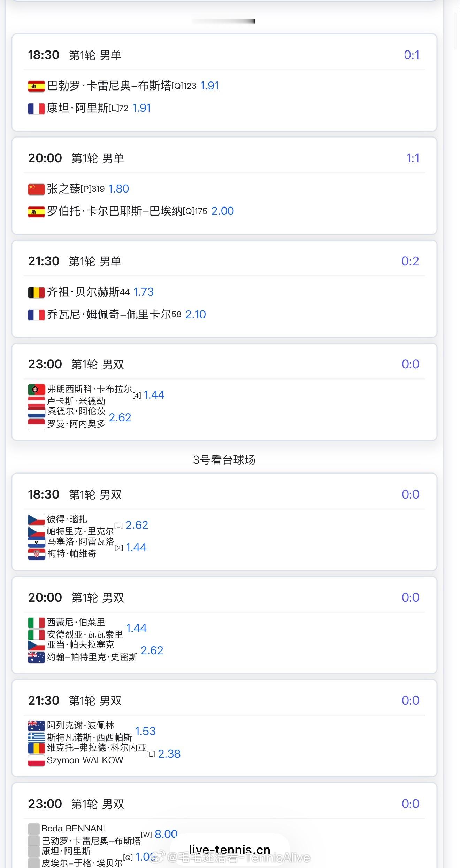Click Romania flag beside 维克托-弗拉德·科尔内亚
Screen dimensions: 460x868
(36, 748)
